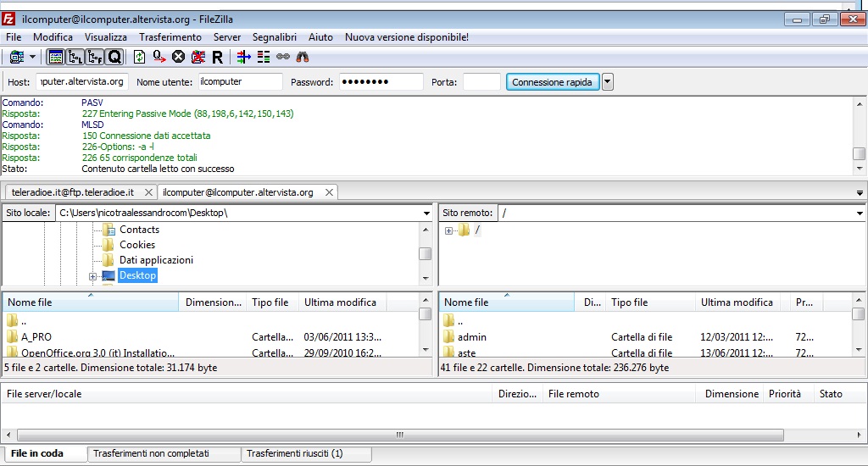
Task: Close the teleradioe.it tab
Action: 148,192
